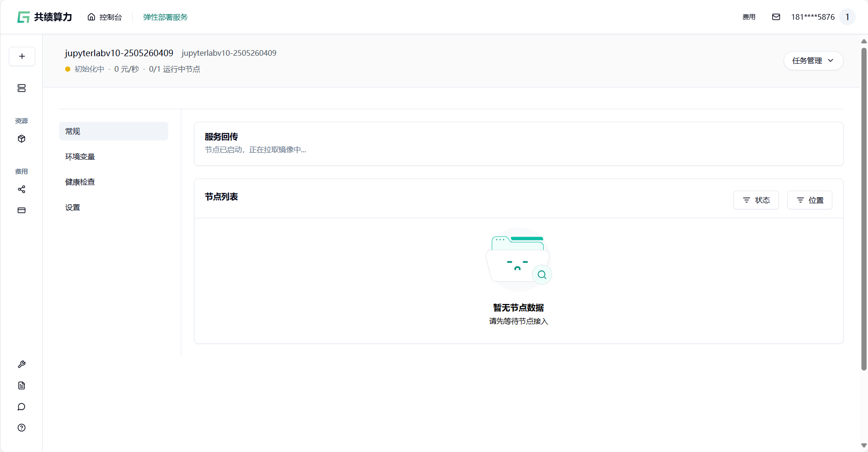
Task: Click the 控制台 home link
Action: pyautogui.click(x=105, y=17)
